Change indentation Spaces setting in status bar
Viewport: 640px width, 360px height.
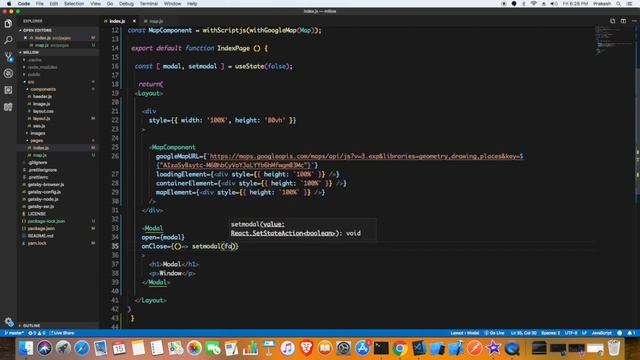(551, 333)
